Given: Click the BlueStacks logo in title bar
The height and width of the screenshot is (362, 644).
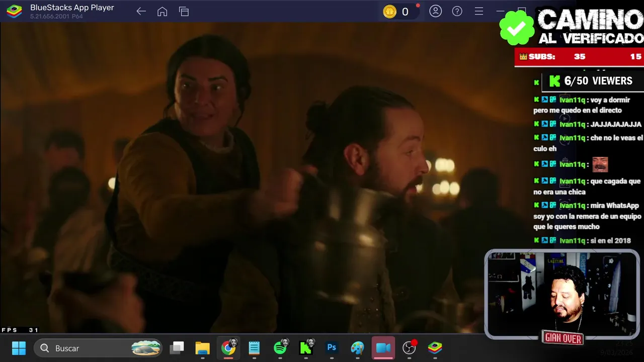Looking at the screenshot, I should pos(14,11).
